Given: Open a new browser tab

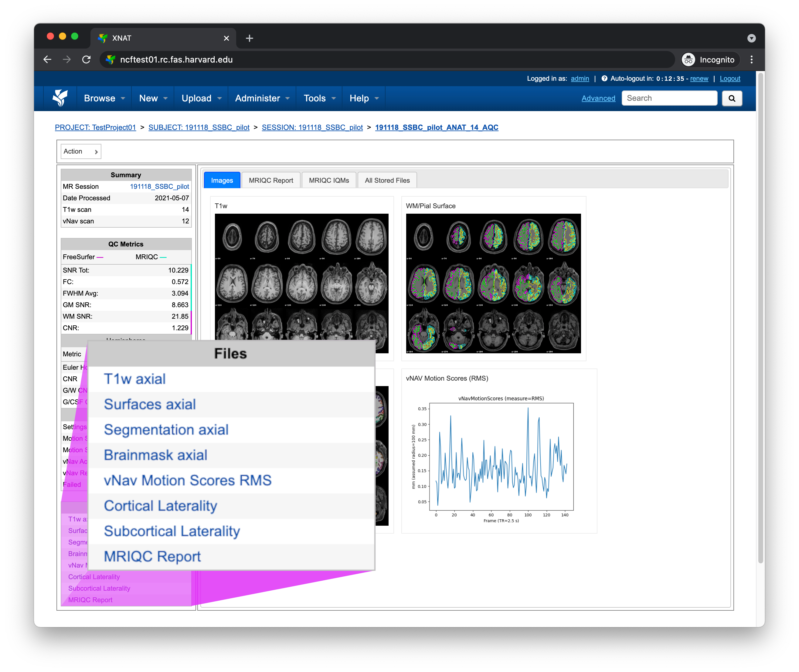Looking at the screenshot, I should (250, 38).
